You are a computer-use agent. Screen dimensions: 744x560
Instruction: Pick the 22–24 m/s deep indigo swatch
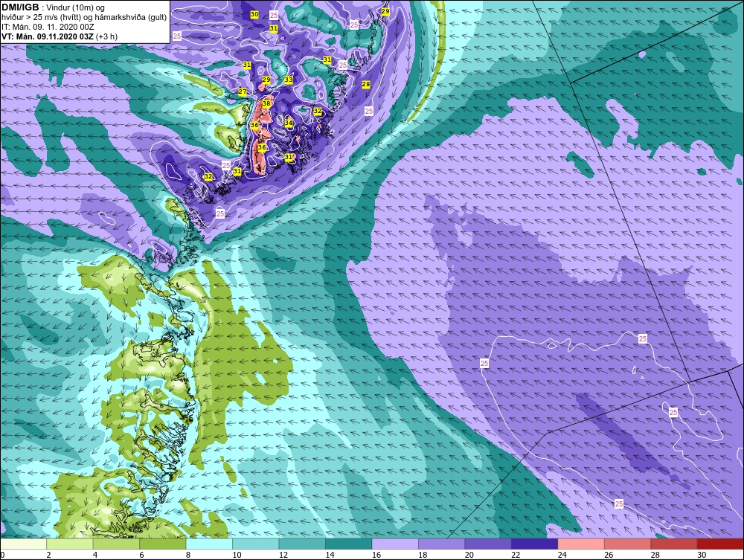point(535,544)
